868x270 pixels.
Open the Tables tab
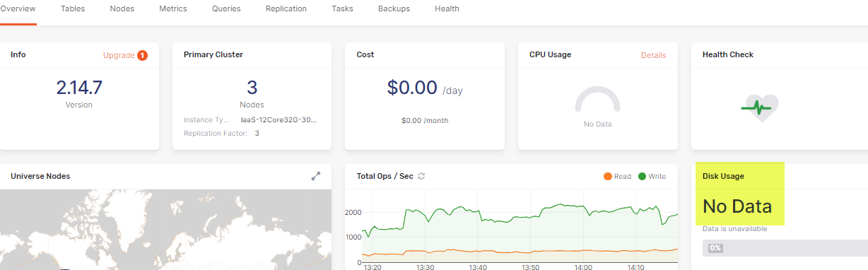pyautogui.click(x=72, y=9)
